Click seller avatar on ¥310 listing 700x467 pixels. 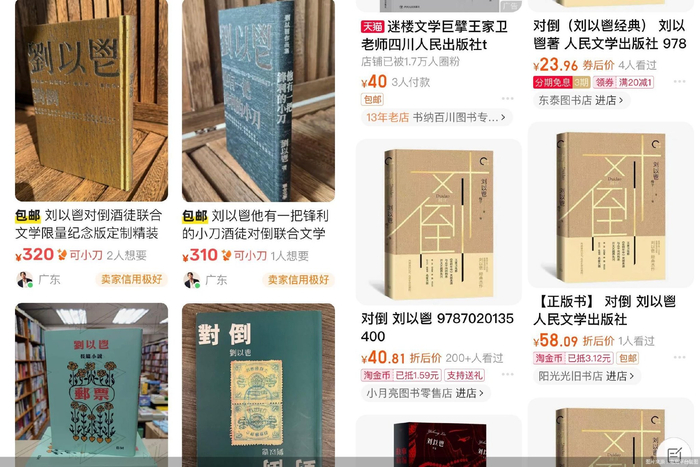(x=192, y=280)
